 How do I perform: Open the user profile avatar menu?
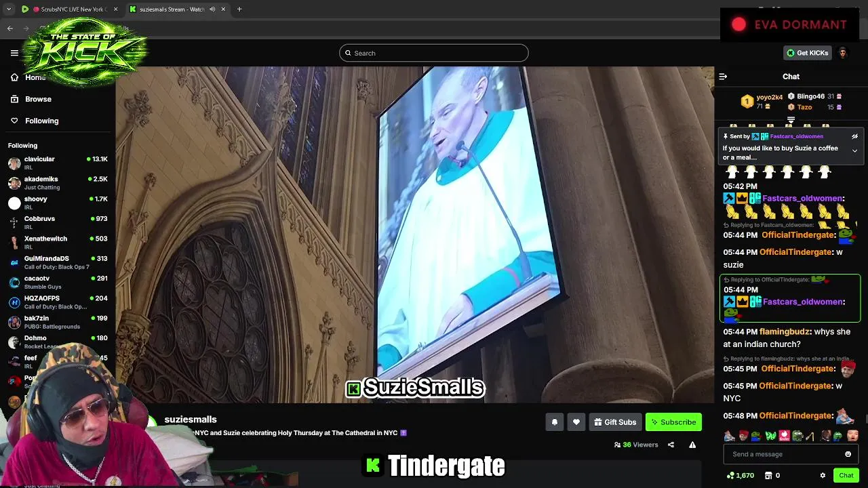(843, 53)
